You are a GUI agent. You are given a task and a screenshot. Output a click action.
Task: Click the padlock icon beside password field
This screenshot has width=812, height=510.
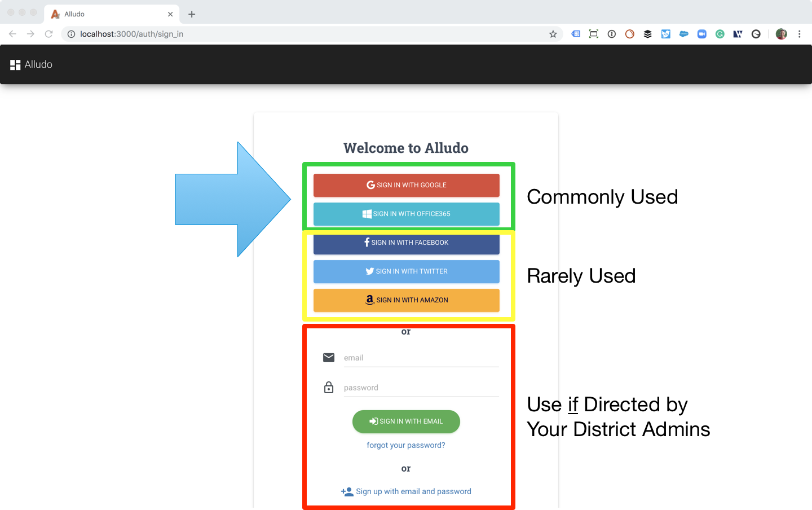[x=329, y=388]
